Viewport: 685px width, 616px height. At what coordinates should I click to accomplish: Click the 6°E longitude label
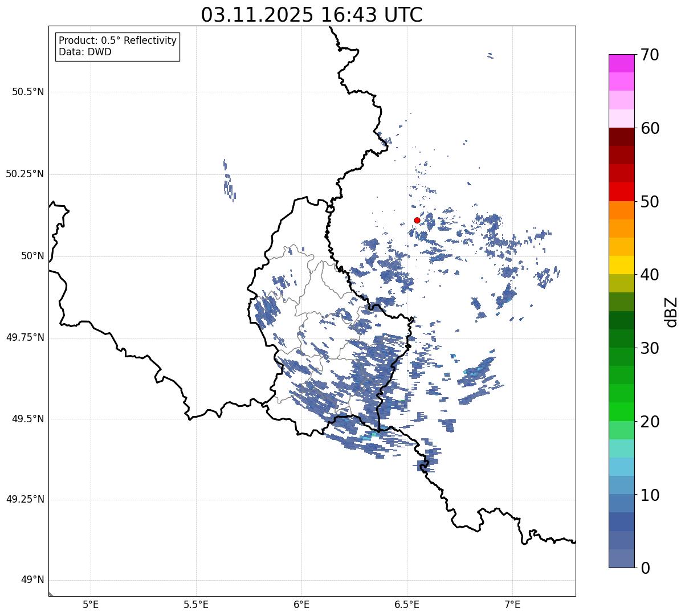tap(301, 604)
